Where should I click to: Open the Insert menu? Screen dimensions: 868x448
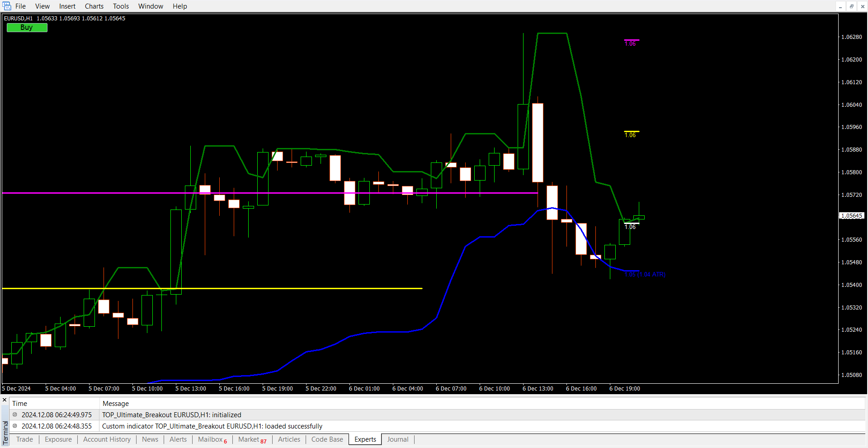(x=67, y=6)
